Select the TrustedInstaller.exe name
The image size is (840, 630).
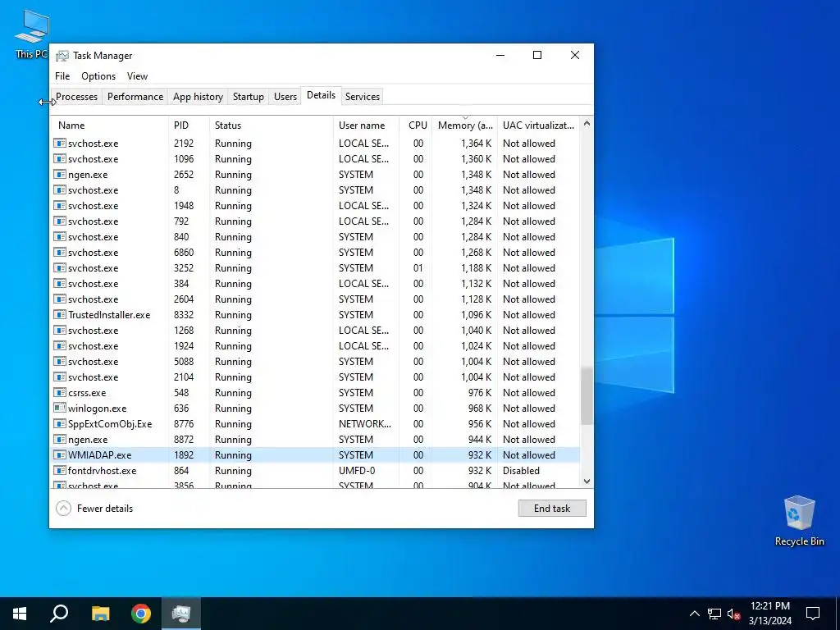tap(109, 315)
